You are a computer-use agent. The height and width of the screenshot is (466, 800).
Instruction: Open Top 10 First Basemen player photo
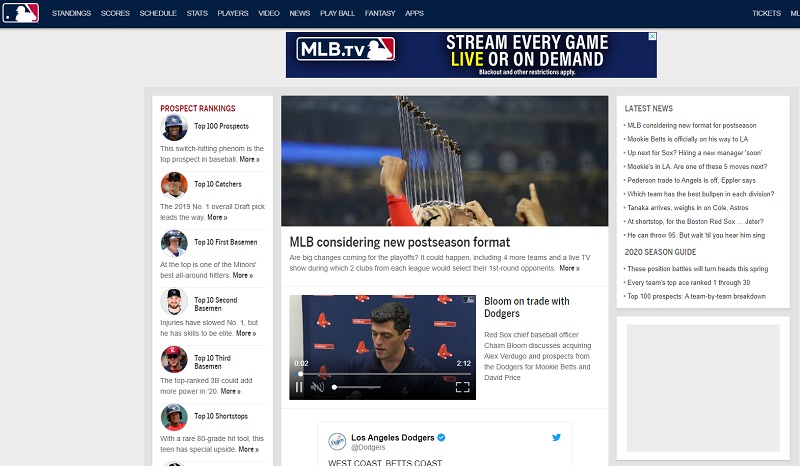[x=174, y=243]
